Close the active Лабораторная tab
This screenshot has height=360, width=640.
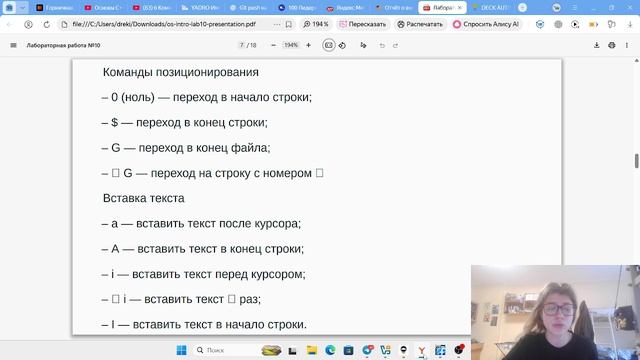point(460,8)
